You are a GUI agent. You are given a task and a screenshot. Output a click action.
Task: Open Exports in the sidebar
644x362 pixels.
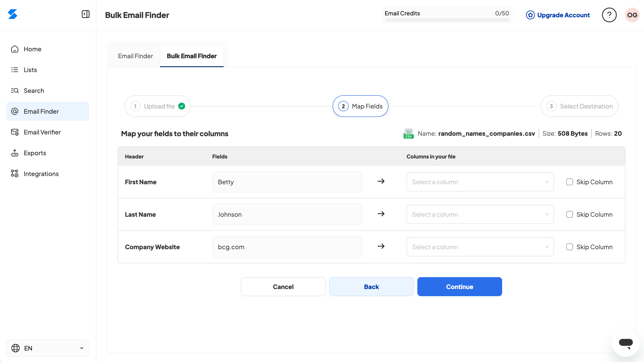[x=35, y=153]
